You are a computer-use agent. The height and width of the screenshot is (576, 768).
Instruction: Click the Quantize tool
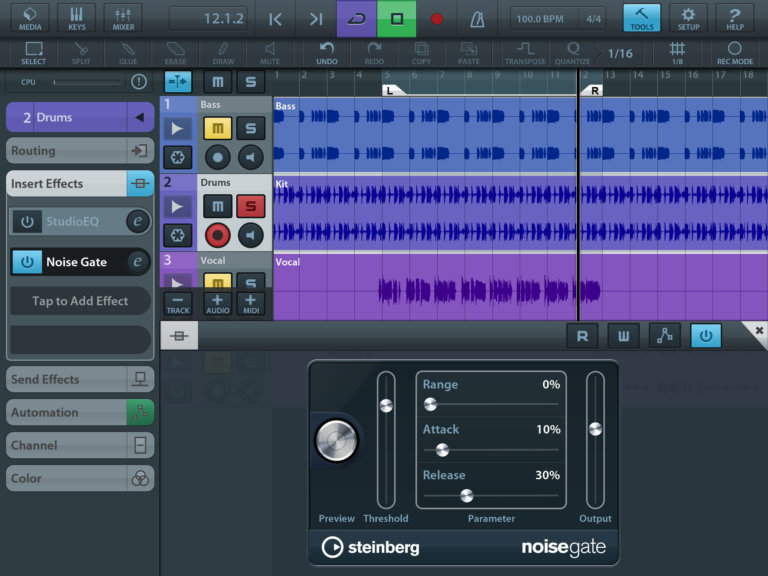click(x=573, y=53)
